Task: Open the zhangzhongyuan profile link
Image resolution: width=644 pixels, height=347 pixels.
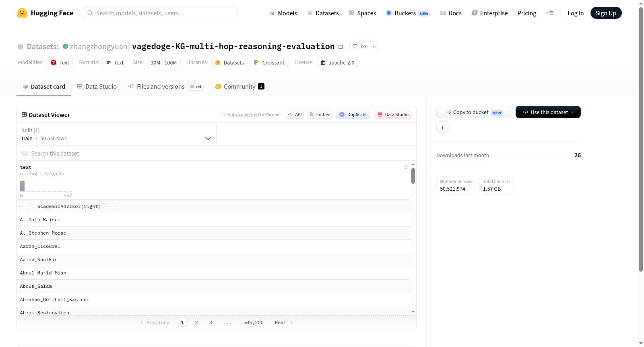Action: [x=99, y=46]
